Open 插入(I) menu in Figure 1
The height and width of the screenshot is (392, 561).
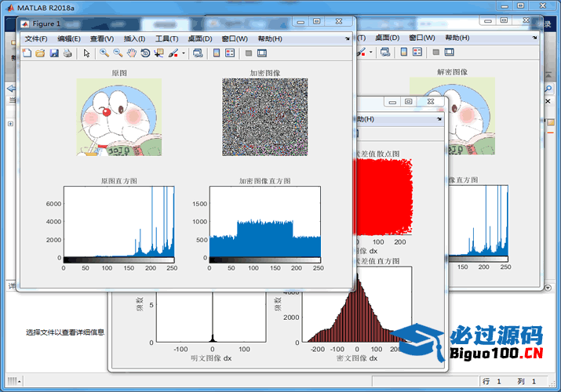click(134, 38)
